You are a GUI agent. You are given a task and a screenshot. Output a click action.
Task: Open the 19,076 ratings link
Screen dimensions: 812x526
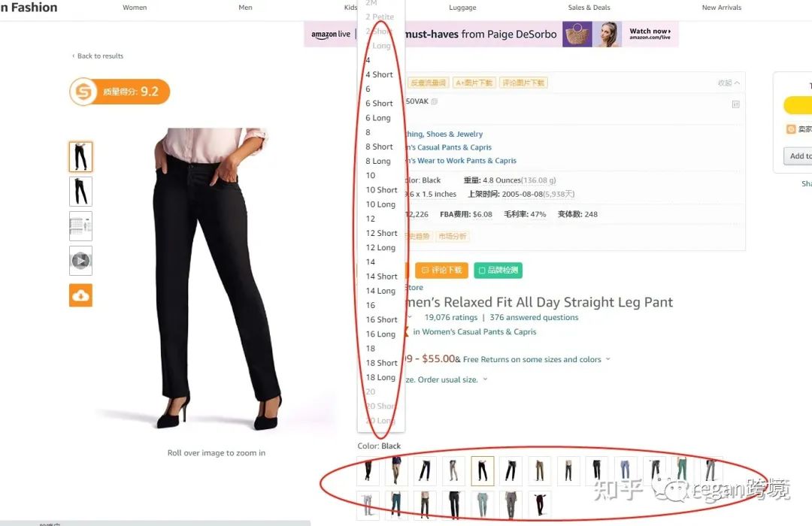point(451,317)
